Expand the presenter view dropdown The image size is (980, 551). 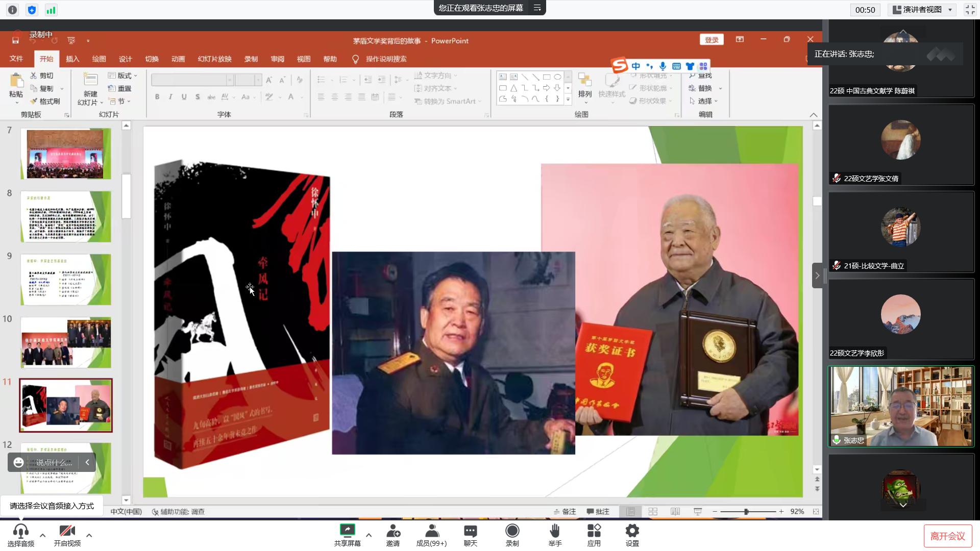click(x=950, y=10)
